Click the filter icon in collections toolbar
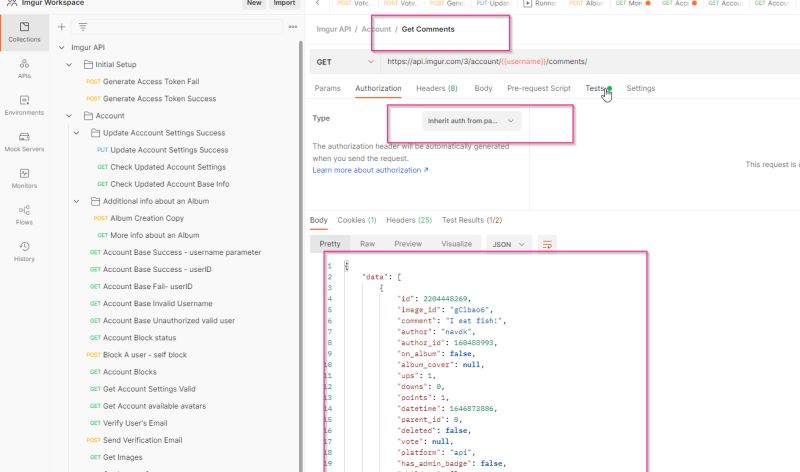Screen dimensions: 800x472 point(83,27)
